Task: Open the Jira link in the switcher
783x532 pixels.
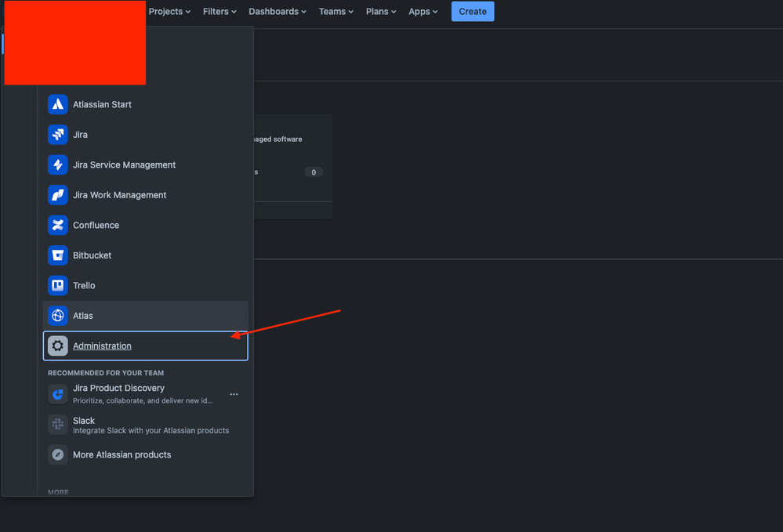Action: tap(145, 135)
